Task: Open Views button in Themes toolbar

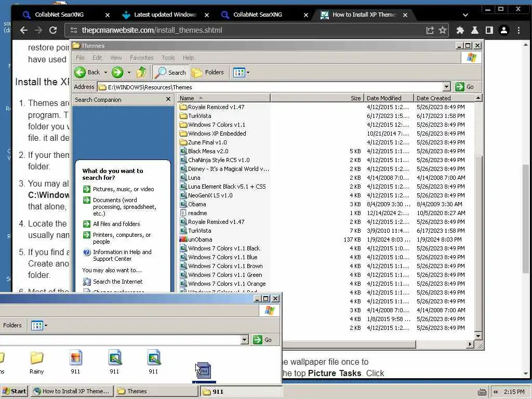Action: [239, 72]
